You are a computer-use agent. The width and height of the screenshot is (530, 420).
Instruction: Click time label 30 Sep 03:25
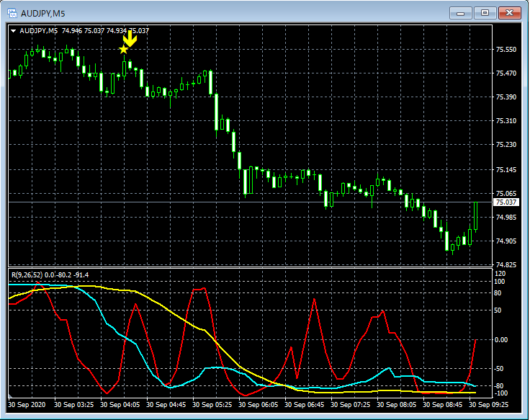click(x=73, y=405)
